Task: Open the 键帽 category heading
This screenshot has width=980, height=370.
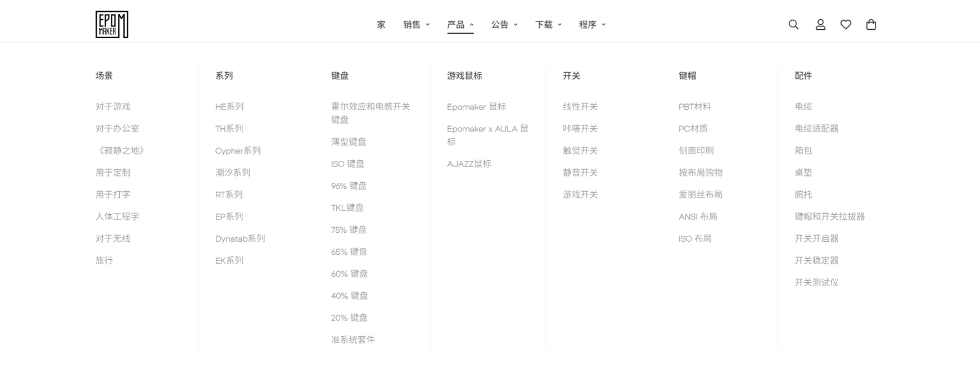Action: point(687,76)
